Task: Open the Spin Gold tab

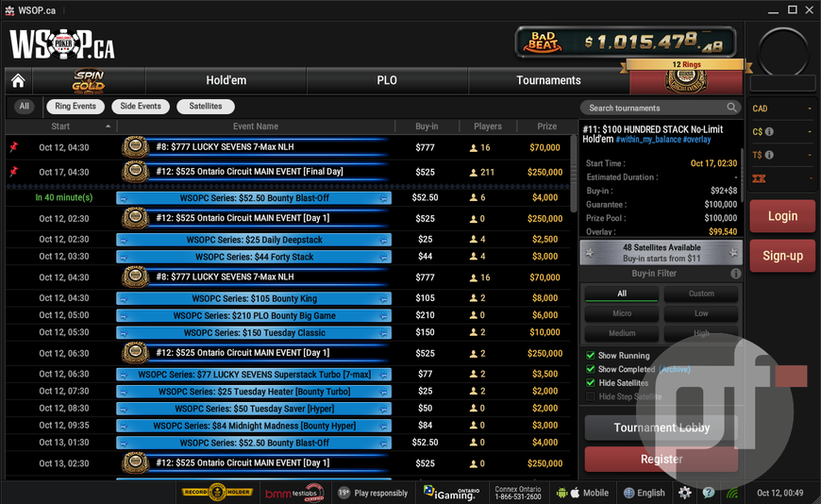Action: pyautogui.click(x=89, y=80)
